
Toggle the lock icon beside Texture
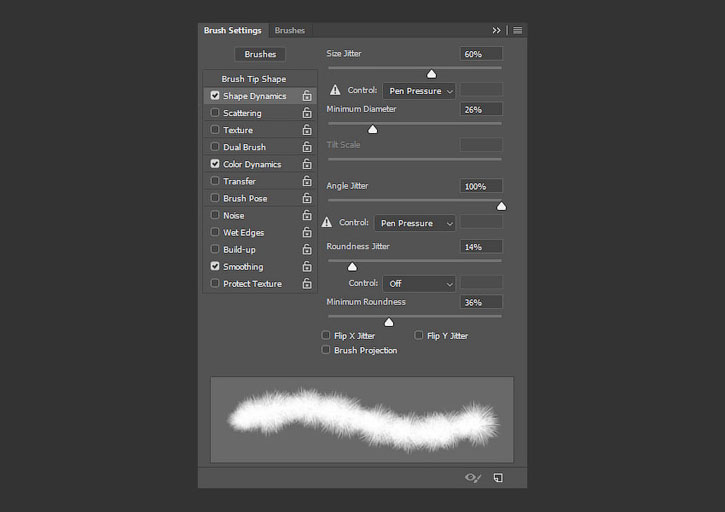pyautogui.click(x=307, y=130)
